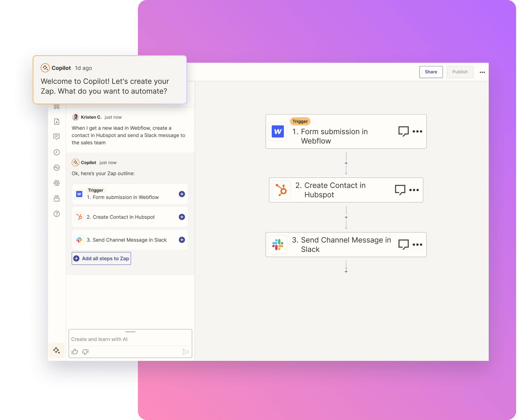
Task: Click the Copilot avatar in the welcome popup
Action: coord(45,68)
